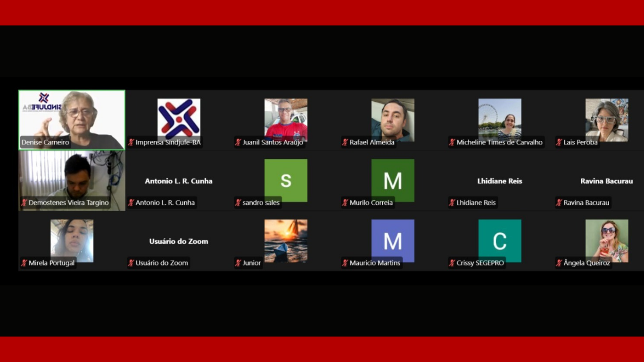Click the muted mic icon next to Junior
Image resolution: width=644 pixels, height=362 pixels.
tap(238, 263)
